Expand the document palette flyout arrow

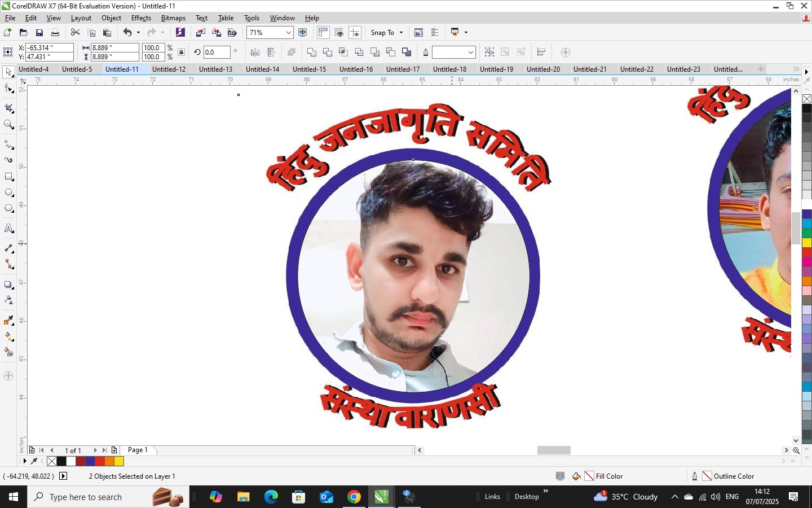(x=24, y=461)
